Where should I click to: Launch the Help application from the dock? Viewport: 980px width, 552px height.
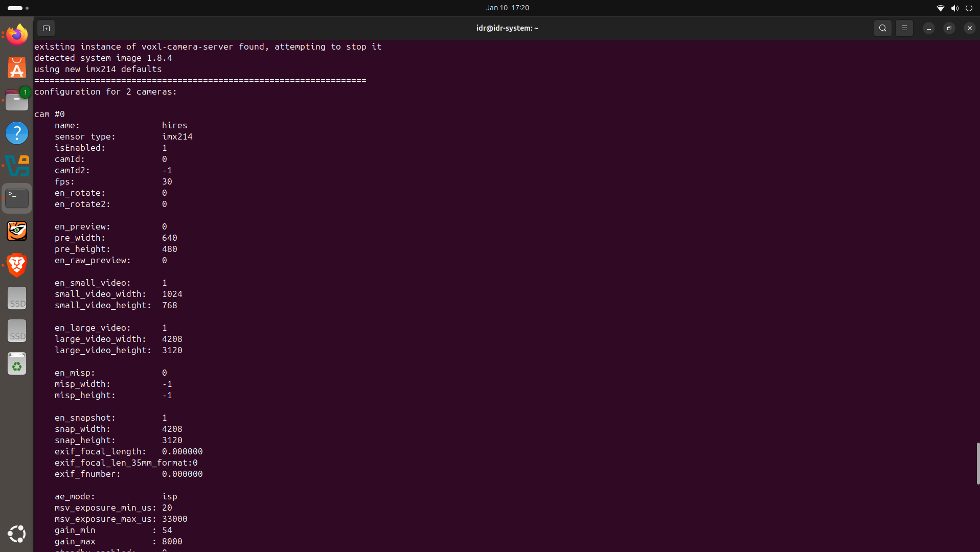click(16, 132)
